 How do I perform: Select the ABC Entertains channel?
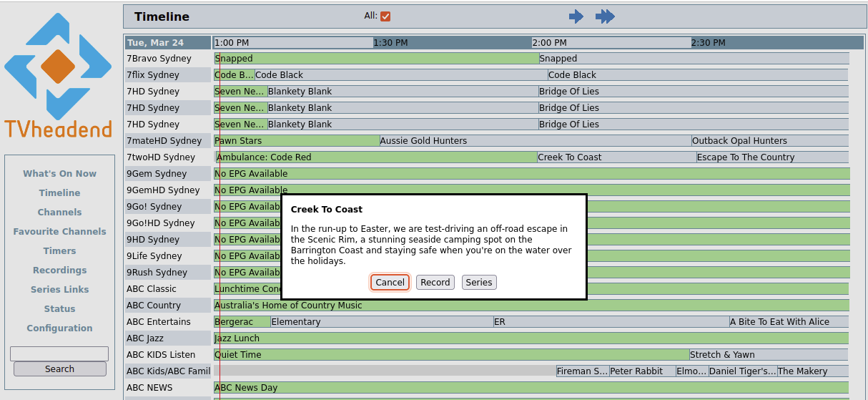[x=168, y=322]
